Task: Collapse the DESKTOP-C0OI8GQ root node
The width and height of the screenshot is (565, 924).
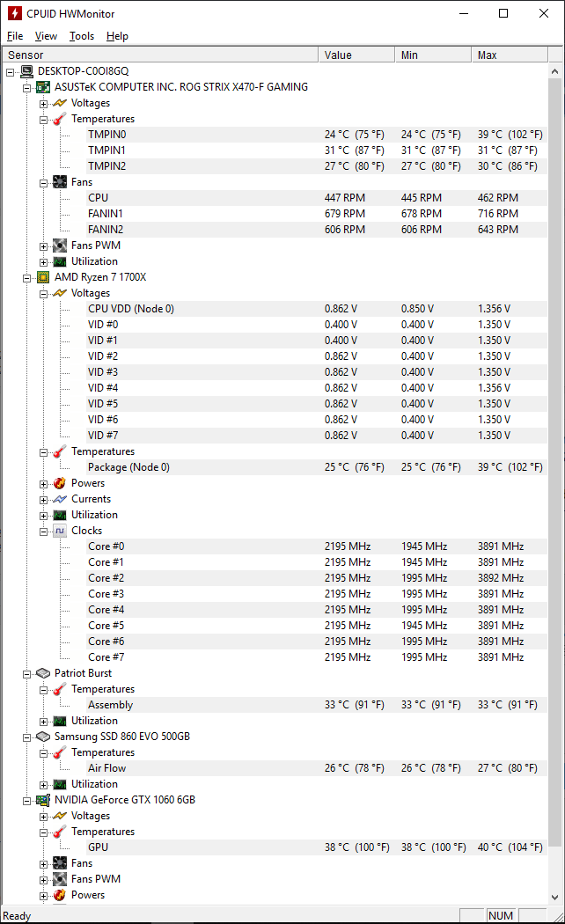Action: point(10,72)
